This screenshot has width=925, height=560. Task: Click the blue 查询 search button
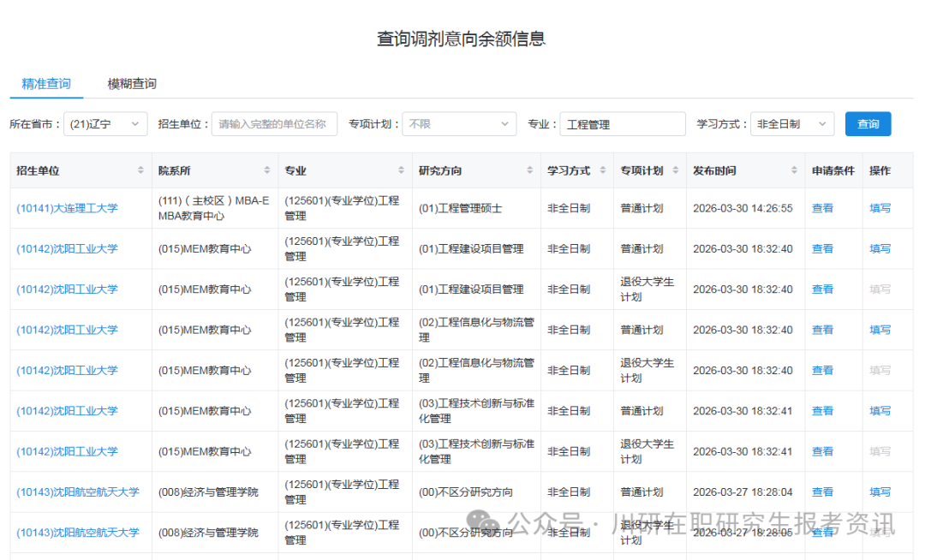pos(868,123)
